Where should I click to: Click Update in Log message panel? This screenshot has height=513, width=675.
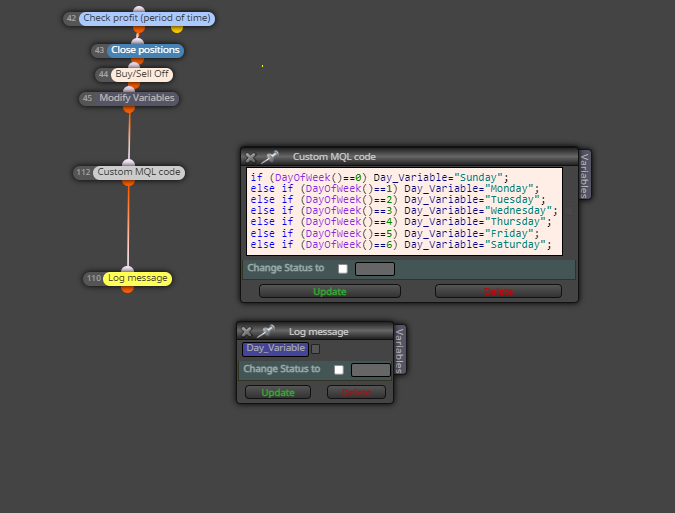[x=278, y=392]
